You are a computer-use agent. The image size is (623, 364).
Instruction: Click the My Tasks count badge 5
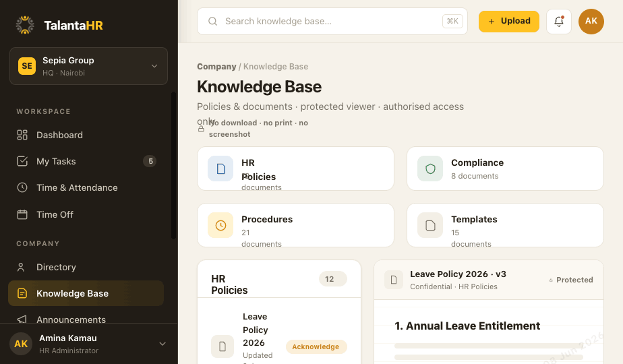(150, 161)
